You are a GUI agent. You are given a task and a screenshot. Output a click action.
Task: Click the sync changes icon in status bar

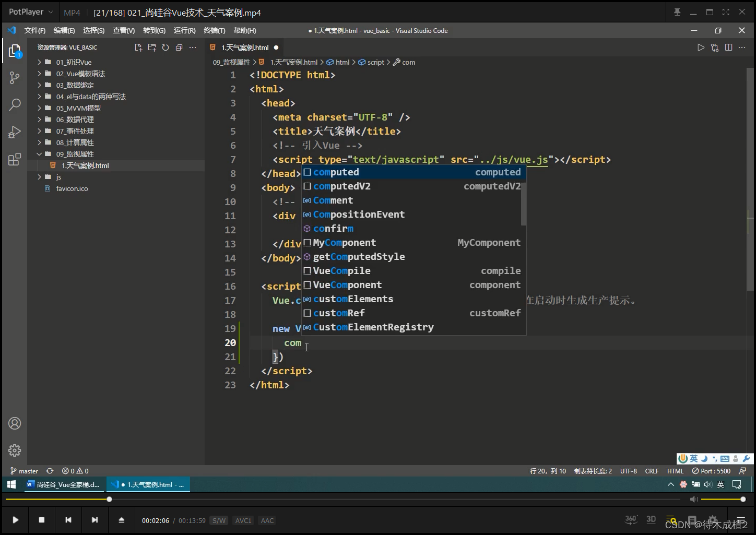[x=50, y=471]
